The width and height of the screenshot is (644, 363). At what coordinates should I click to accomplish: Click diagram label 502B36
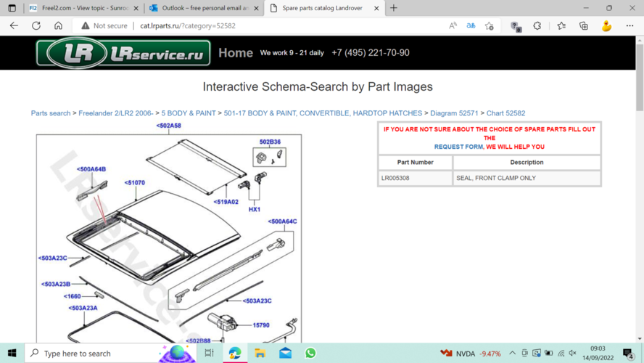(x=270, y=142)
